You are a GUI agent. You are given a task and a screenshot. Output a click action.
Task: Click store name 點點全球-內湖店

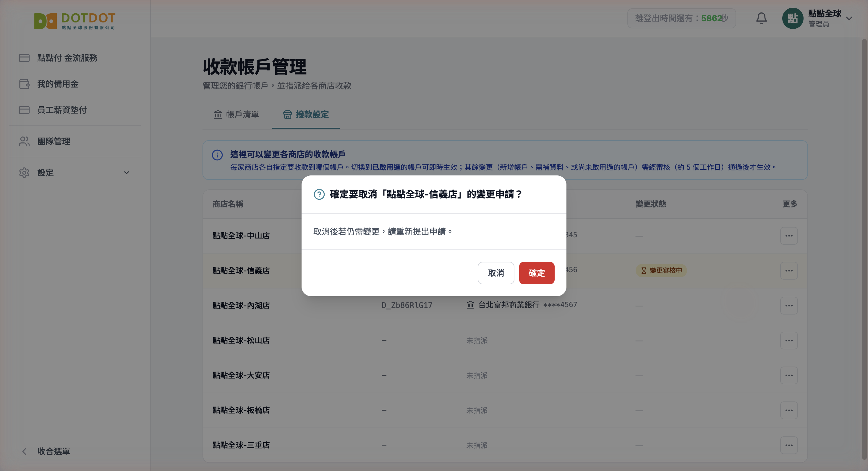click(x=241, y=305)
